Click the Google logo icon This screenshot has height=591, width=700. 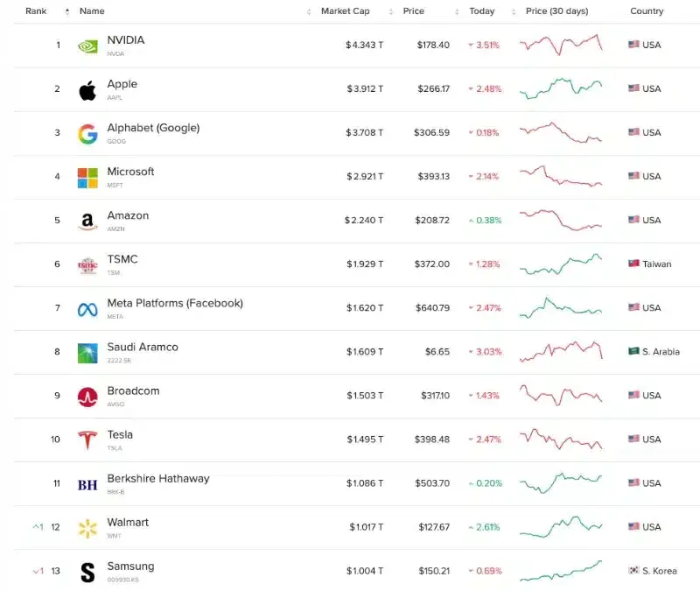coord(87,134)
